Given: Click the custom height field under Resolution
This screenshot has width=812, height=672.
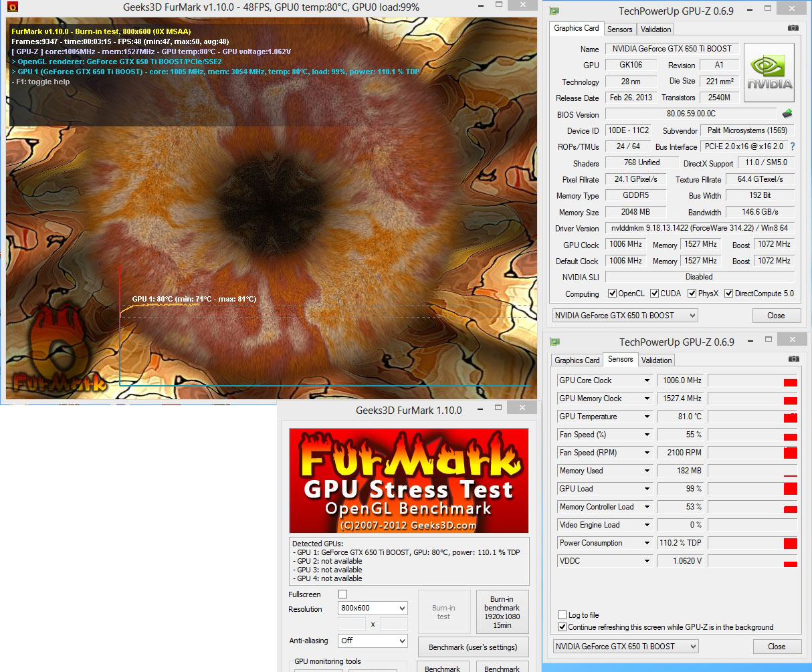Looking at the screenshot, I should (394, 624).
